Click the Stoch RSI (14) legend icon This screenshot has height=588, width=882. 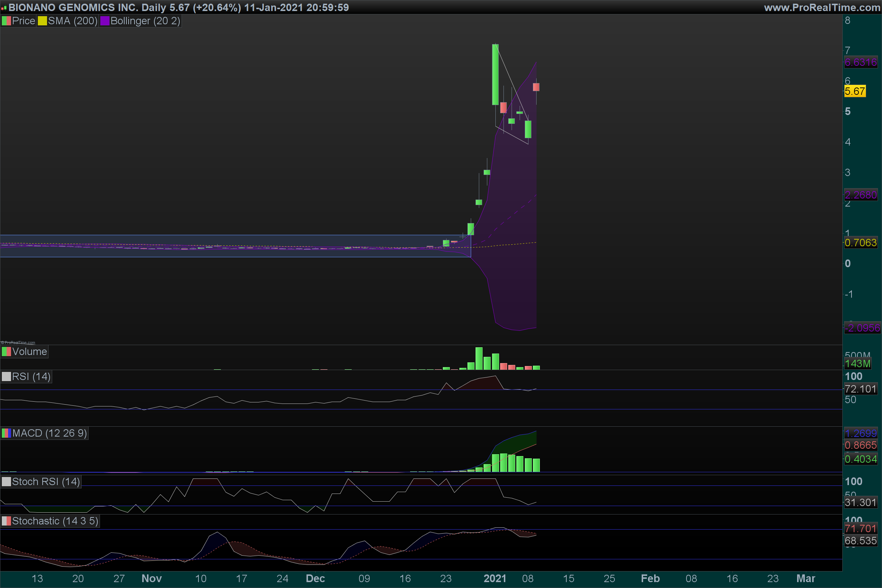[x=6, y=482]
